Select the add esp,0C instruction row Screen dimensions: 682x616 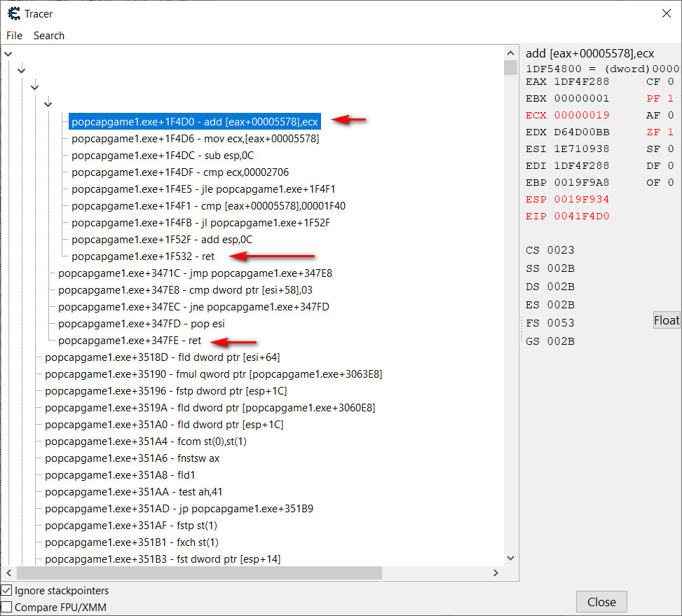coord(162,240)
